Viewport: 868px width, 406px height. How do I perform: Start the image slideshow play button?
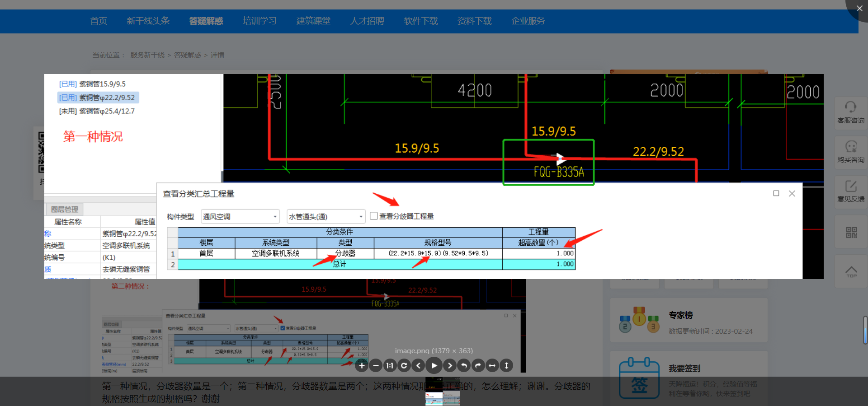[434, 365]
